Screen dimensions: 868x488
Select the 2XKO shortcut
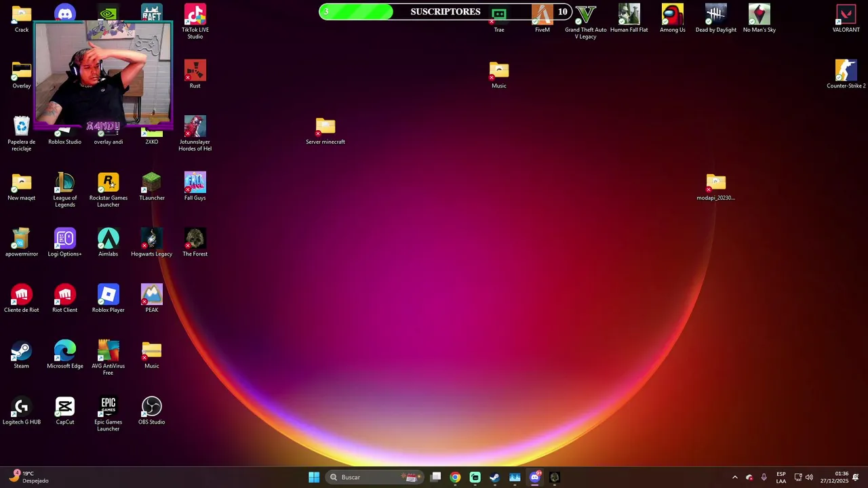coord(152,138)
